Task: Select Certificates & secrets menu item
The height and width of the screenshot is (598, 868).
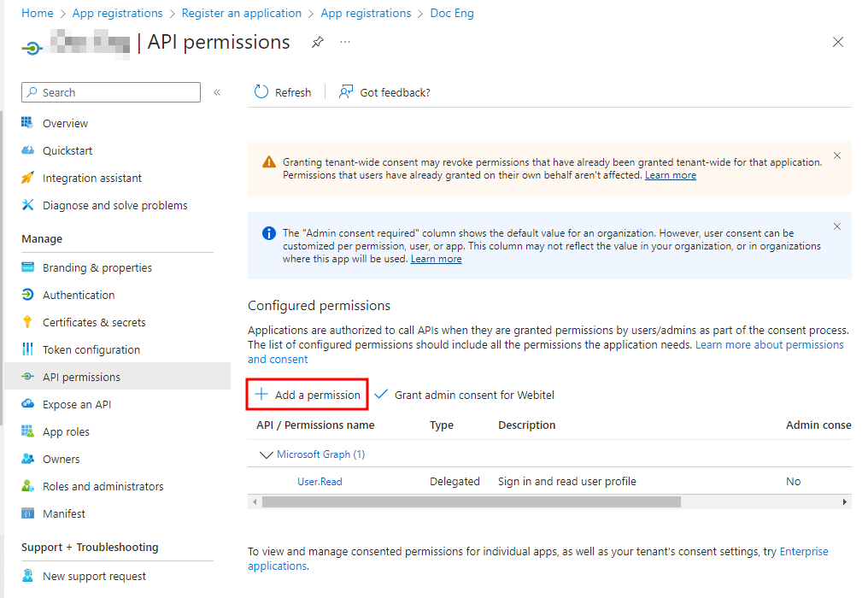Action: [94, 322]
